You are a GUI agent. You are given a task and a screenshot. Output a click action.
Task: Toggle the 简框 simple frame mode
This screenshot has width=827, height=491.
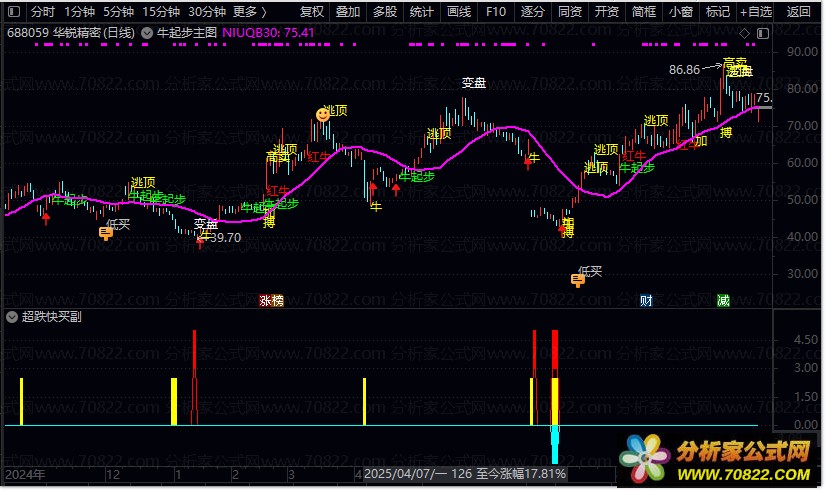point(643,11)
